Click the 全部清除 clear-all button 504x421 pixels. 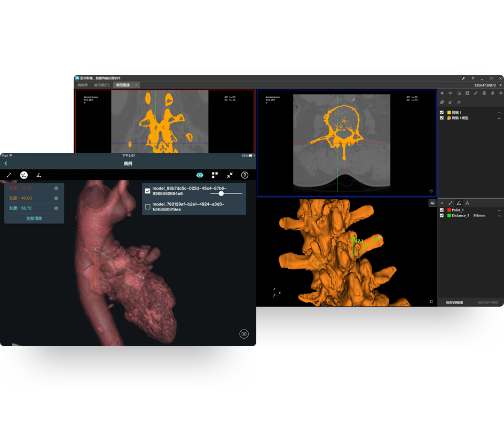[34, 219]
